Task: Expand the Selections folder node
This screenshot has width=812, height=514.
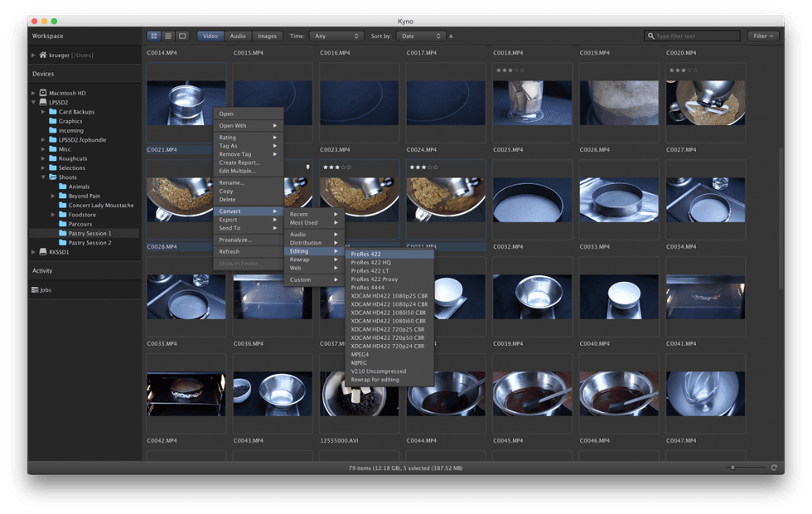Action: click(43, 167)
